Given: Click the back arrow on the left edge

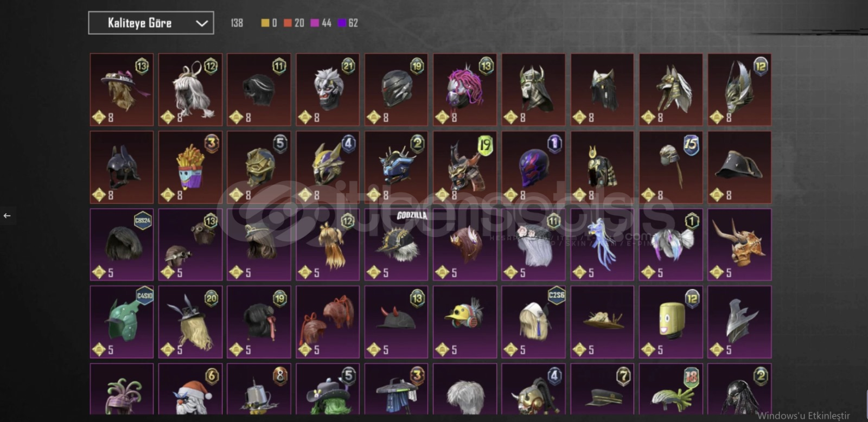Looking at the screenshot, I should (x=7, y=215).
